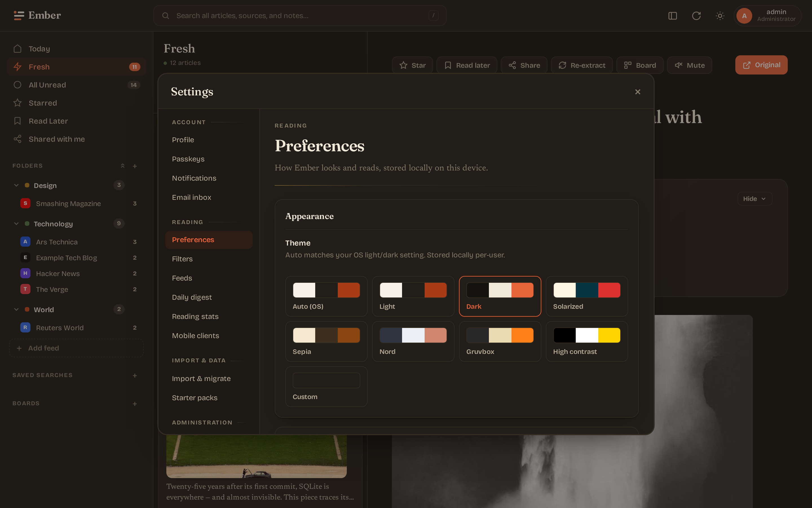The height and width of the screenshot is (508, 812).
Task: Select the Dark theme
Action: [x=500, y=296]
